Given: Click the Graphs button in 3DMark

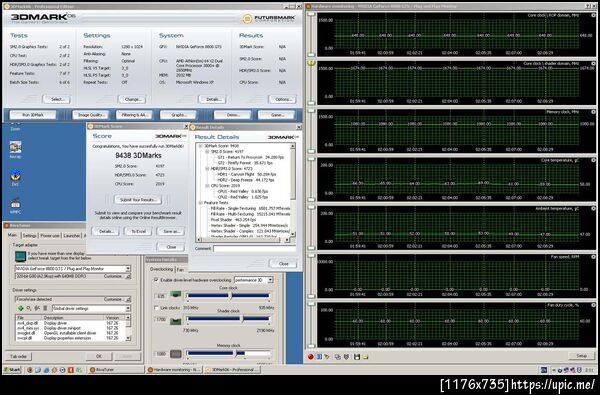Looking at the screenshot, I should coord(178,115).
